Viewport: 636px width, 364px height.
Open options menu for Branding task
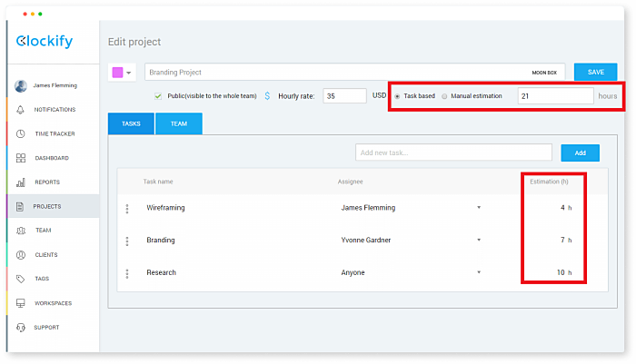click(x=127, y=241)
